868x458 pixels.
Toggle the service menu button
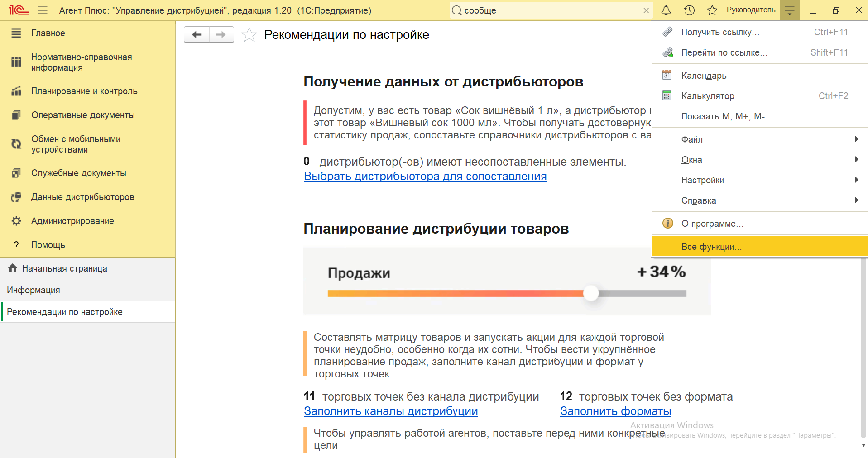click(790, 10)
